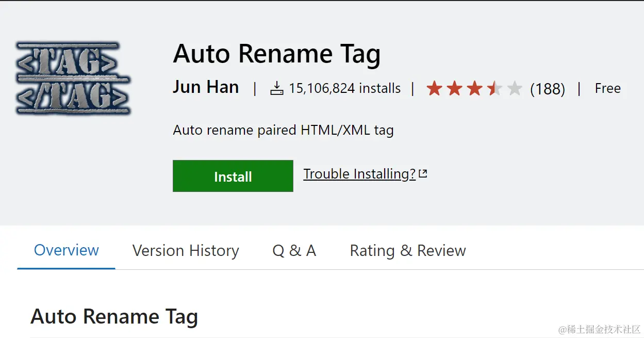Click the (188) review count
The width and height of the screenshot is (644, 338).
pos(548,89)
